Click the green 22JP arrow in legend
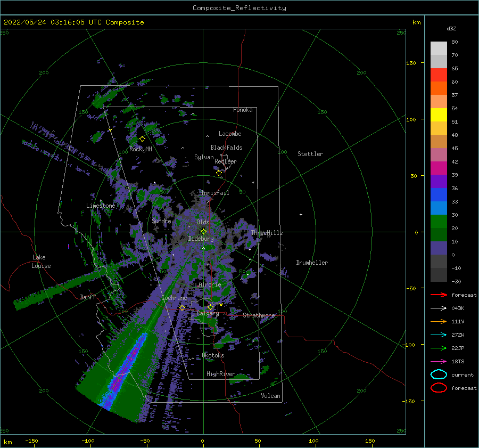This screenshot has width=479, height=448. point(439,348)
